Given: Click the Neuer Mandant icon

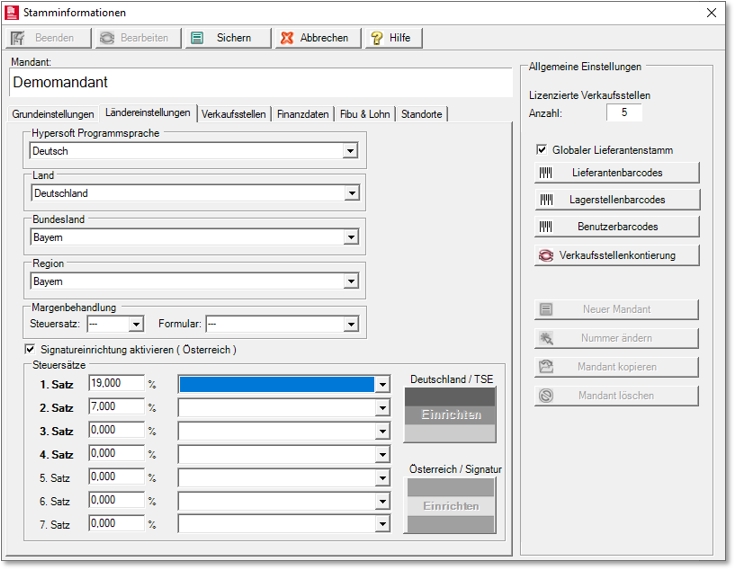Looking at the screenshot, I should click(546, 309).
